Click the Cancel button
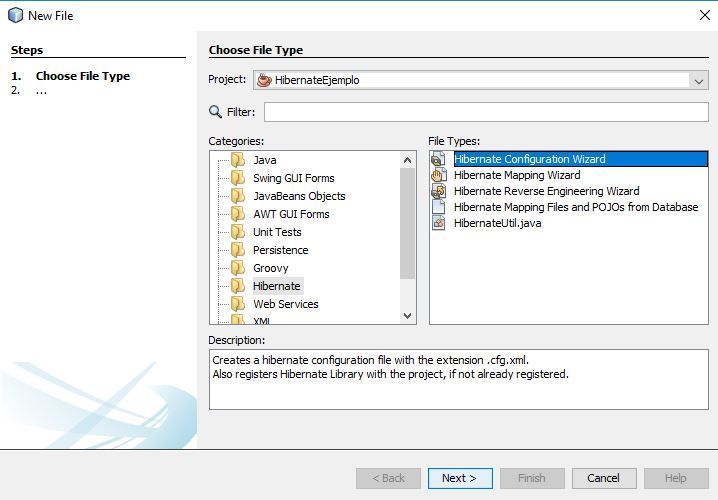The width and height of the screenshot is (718, 500). tap(604, 478)
